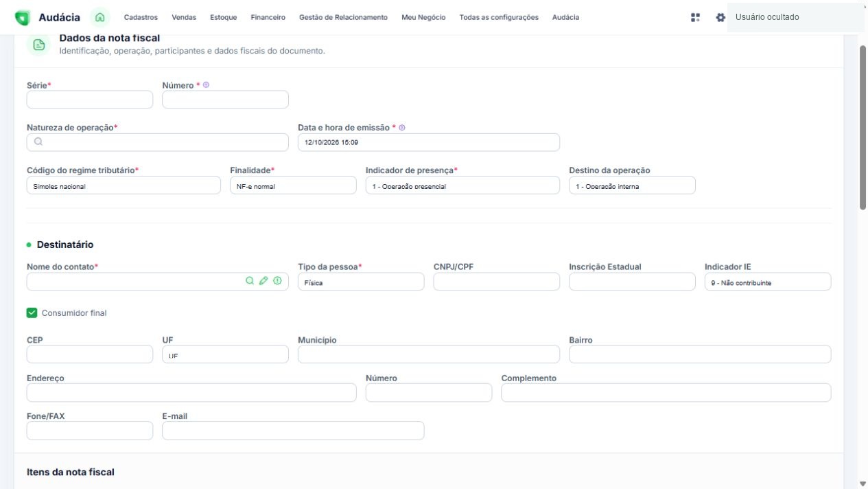Screen dimensions: 868x489
Task: Open the apps grid icon in header
Action: pos(695,17)
